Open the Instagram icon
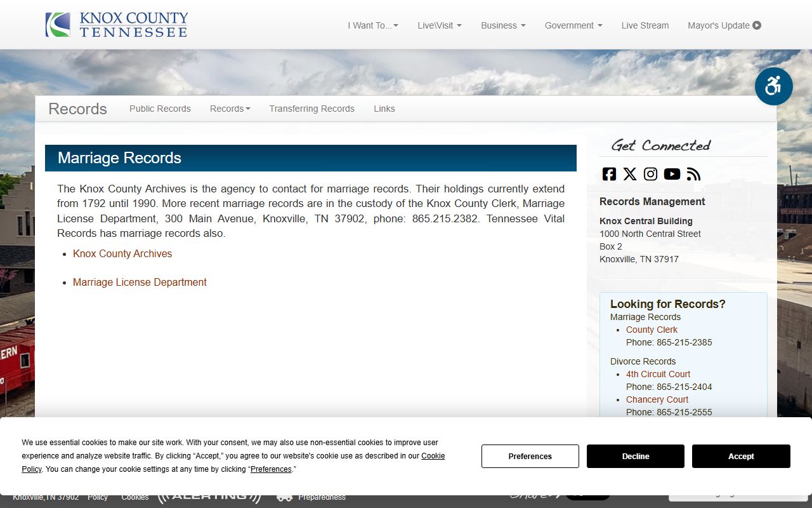The width and height of the screenshot is (812, 508). [651, 174]
